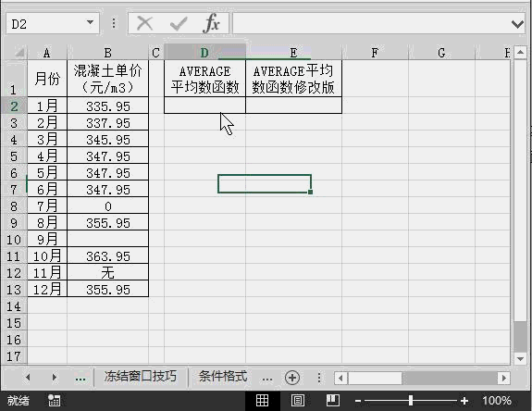Click the macro recording icon in status bar
This screenshot has width=532, height=411.
coord(54,401)
